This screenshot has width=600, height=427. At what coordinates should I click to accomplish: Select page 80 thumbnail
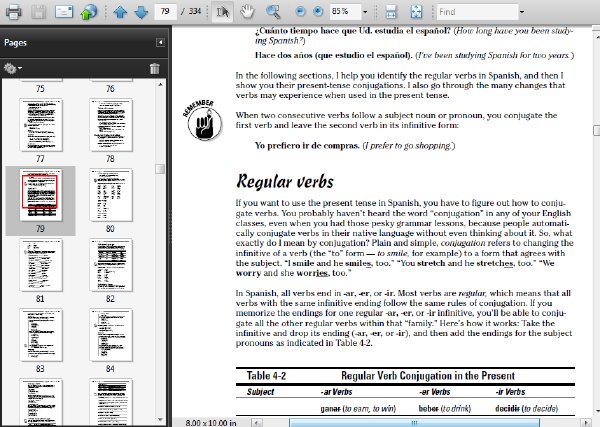coord(111,195)
